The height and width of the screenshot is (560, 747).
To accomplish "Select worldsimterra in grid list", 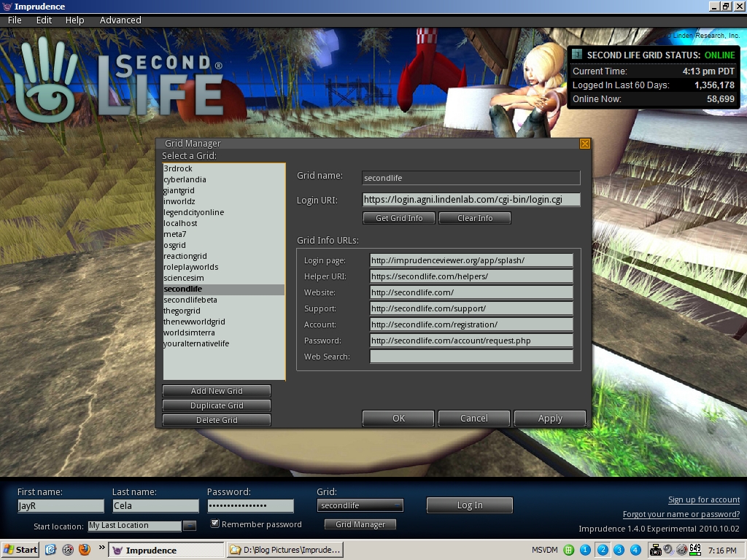I will (x=224, y=332).
